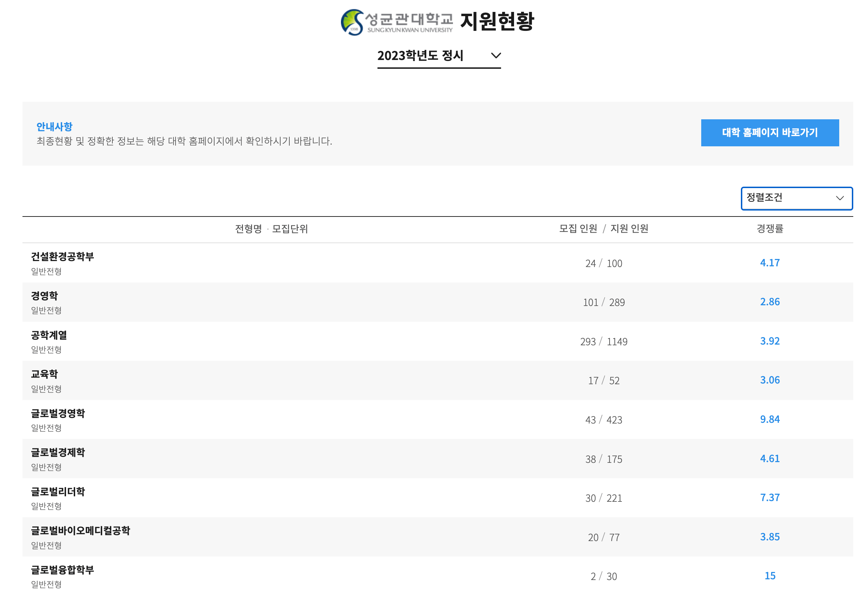Click the 7.37 rate for 글로벌리더학
This screenshot has height=593, width=868.
pyautogui.click(x=769, y=497)
